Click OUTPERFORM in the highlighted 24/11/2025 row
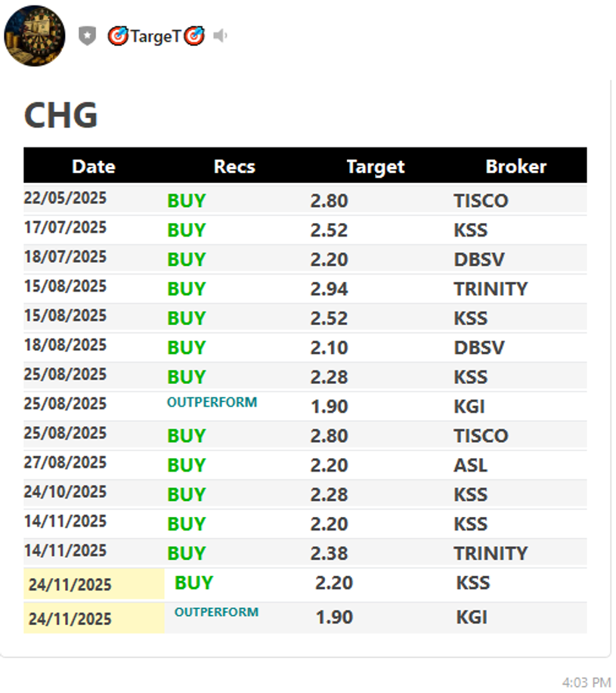This screenshot has width=616, height=693. (x=216, y=611)
